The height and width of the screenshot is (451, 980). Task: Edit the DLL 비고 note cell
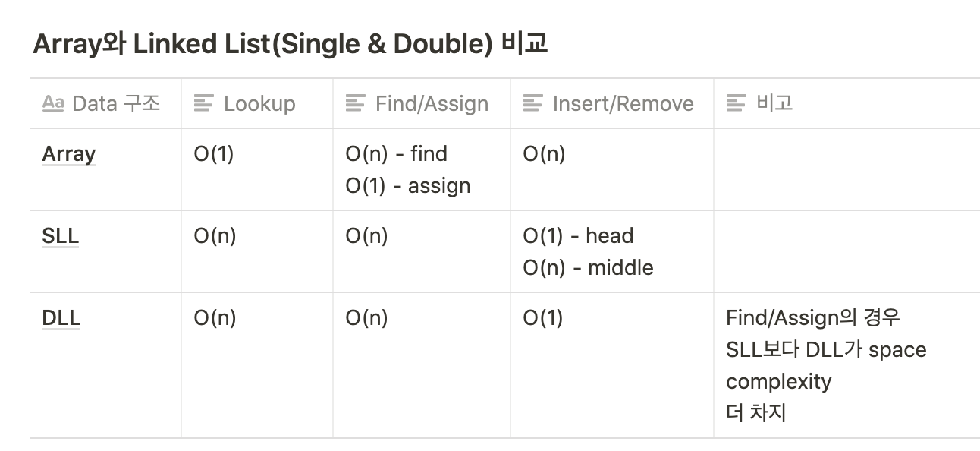tap(847, 365)
